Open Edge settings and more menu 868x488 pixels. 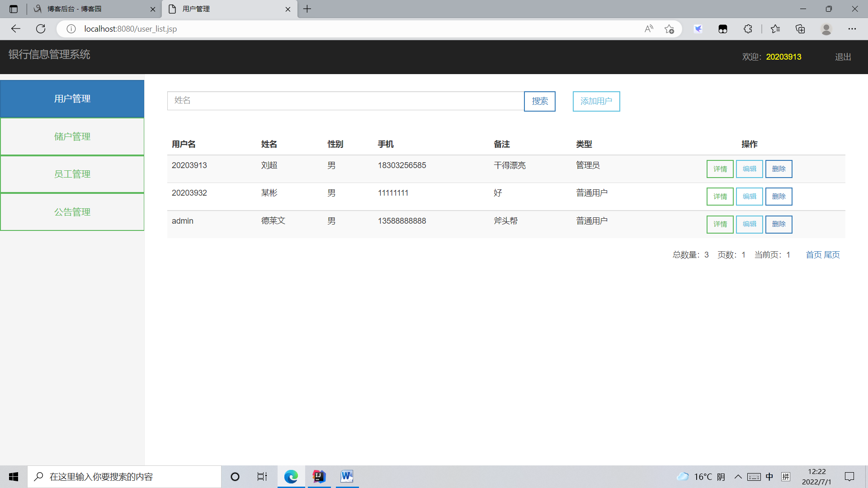852,29
